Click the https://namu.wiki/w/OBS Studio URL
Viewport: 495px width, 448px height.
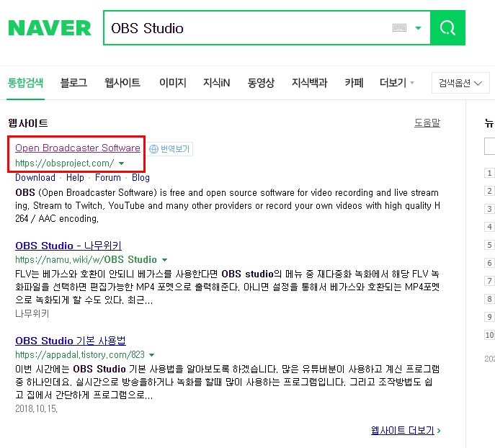pyautogui.click(x=86, y=259)
